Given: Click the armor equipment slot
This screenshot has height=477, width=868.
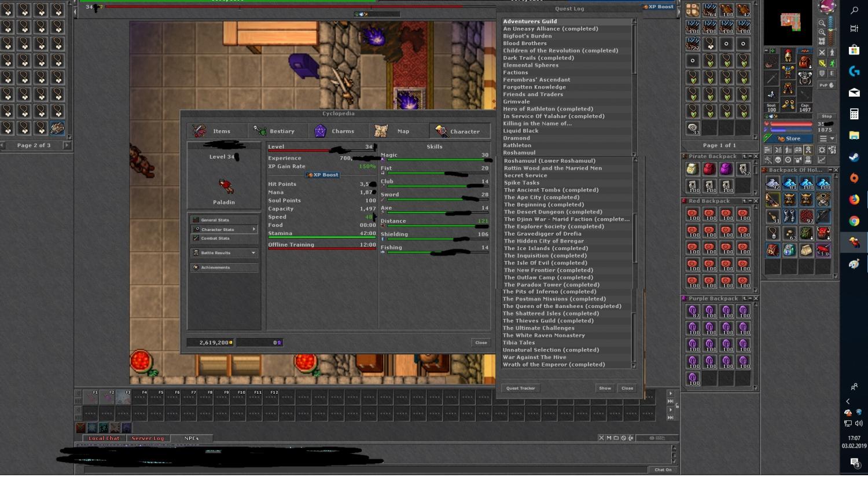Looking at the screenshot, I should tap(788, 72).
